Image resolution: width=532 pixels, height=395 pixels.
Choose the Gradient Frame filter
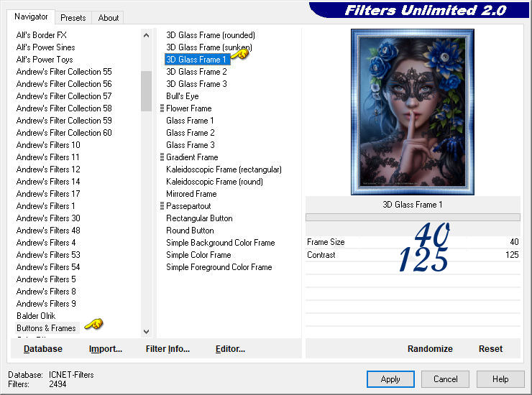(x=192, y=157)
